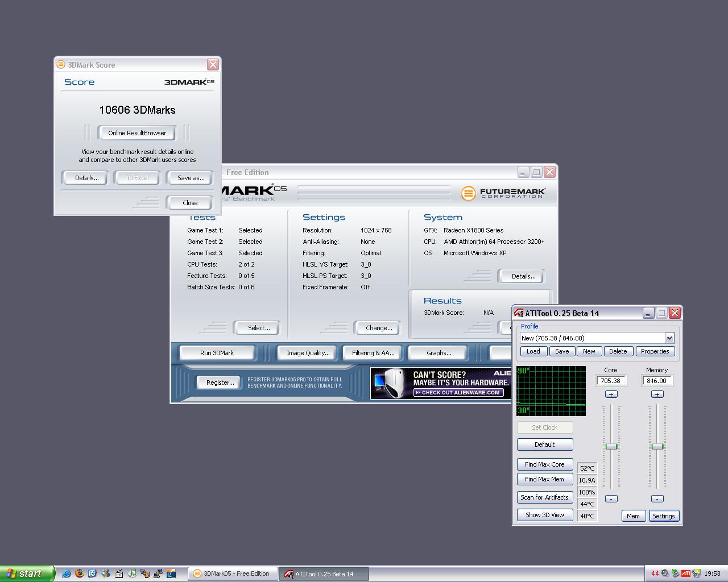Screen dimensions: 728x582
Task: Click Online ResultBrowser button
Action: pos(137,133)
